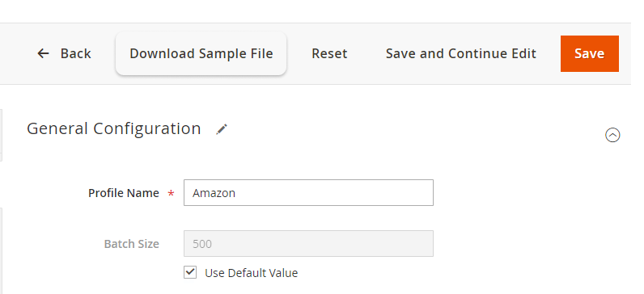Click the disabled Batch Size field
The image size is (644, 294).
click(x=308, y=244)
